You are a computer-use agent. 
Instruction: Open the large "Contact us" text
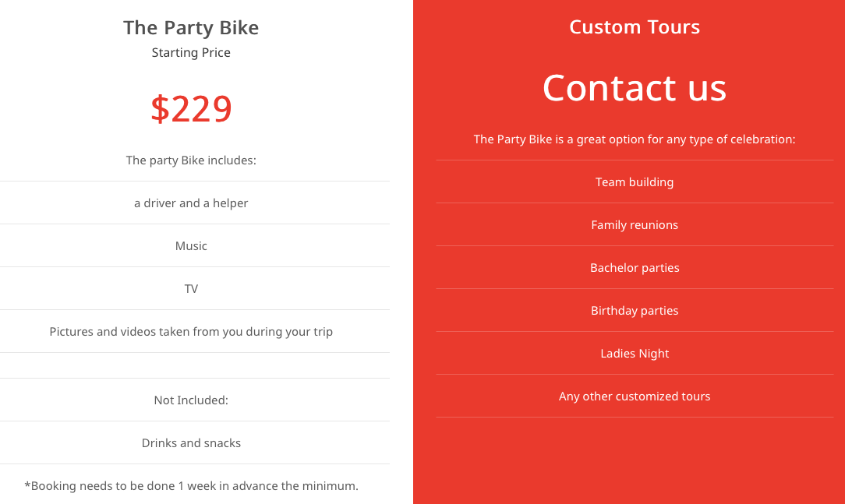635,88
